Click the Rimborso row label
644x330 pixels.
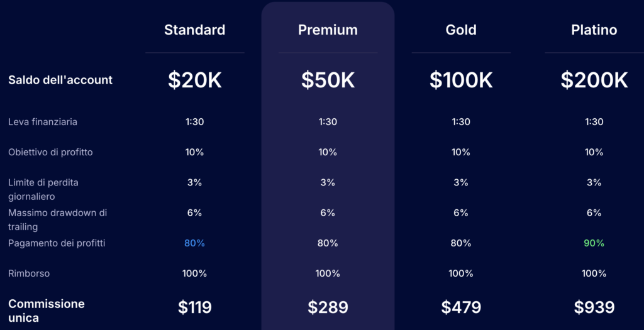point(29,273)
